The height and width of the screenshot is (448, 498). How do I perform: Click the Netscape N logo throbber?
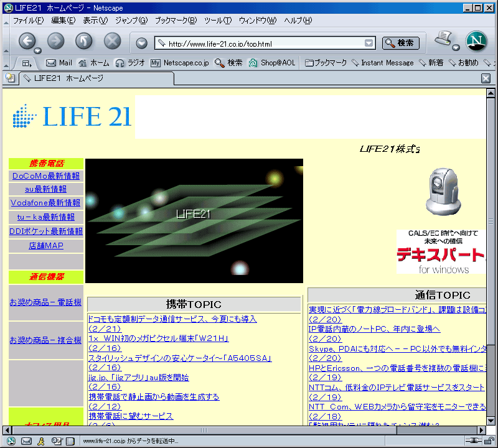[x=476, y=41]
